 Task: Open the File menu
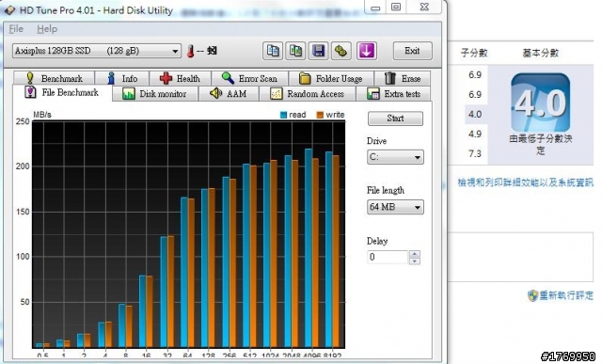16,29
